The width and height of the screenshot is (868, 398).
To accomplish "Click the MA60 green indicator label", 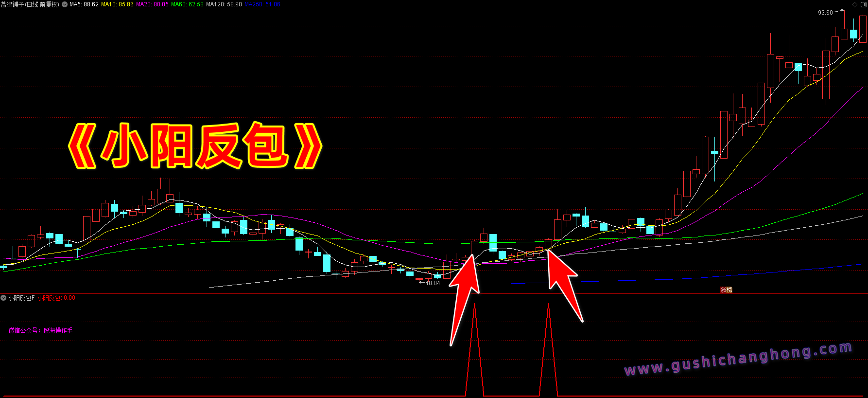I will click(187, 4).
